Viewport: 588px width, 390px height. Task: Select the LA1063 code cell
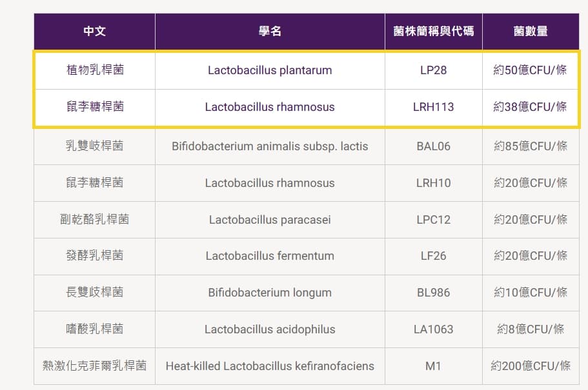434,329
